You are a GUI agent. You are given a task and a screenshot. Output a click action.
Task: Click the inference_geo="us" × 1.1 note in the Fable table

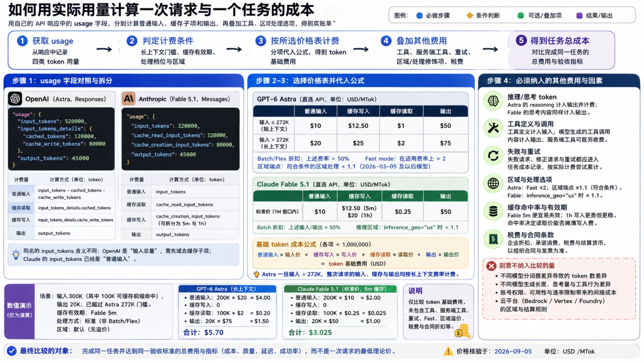pyautogui.click(x=407, y=227)
